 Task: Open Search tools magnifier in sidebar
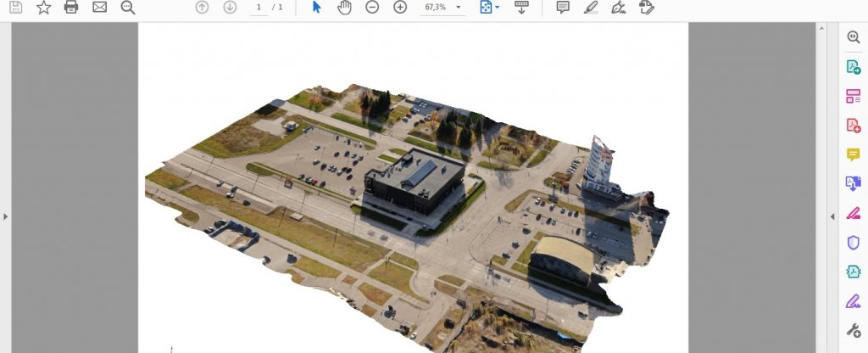click(854, 37)
